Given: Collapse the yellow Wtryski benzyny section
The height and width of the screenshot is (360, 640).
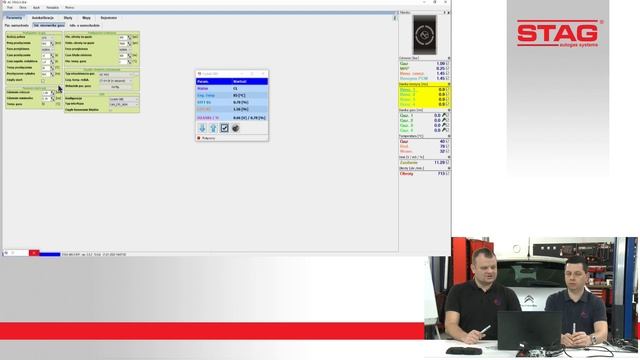Looking at the screenshot, I should point(449,84).
